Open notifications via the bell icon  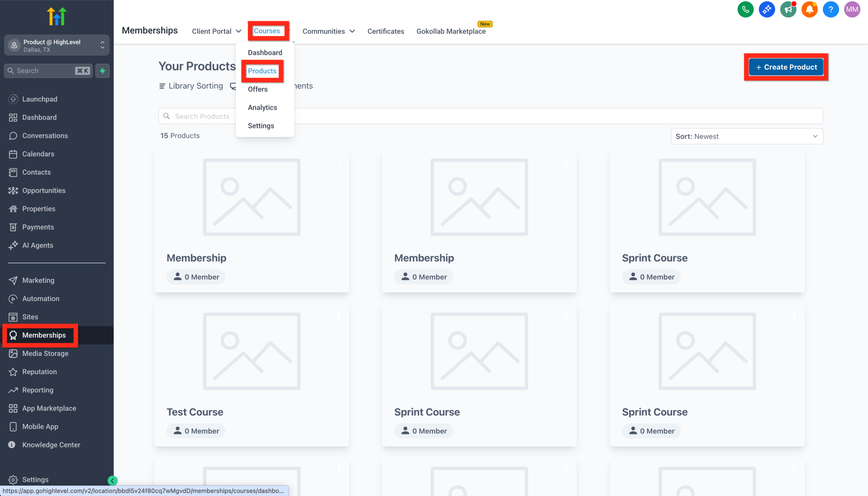(x=809, y=9)
